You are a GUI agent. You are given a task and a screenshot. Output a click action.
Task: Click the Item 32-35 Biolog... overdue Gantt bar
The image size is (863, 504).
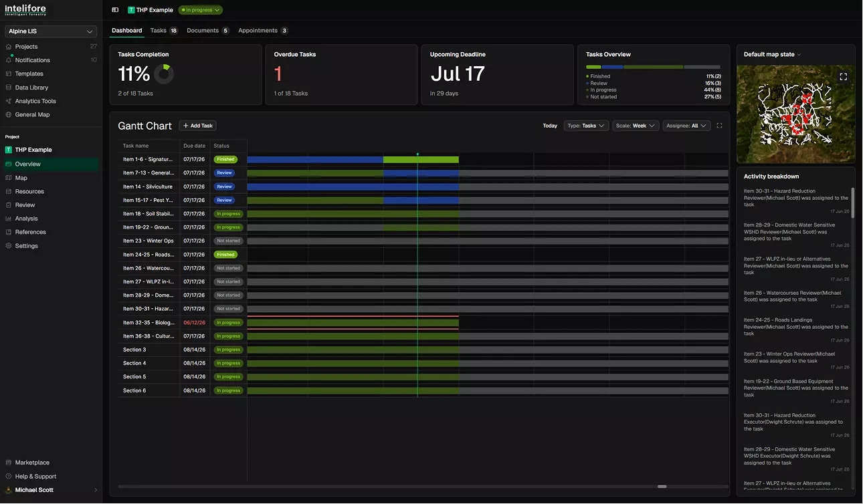tap(353, 323)
